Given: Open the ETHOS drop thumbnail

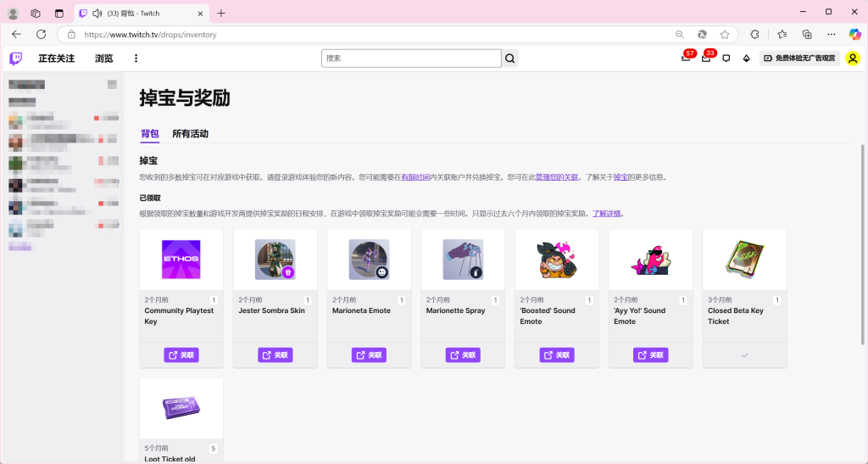Looking at the screenshot, I should (x=181, y=259).
